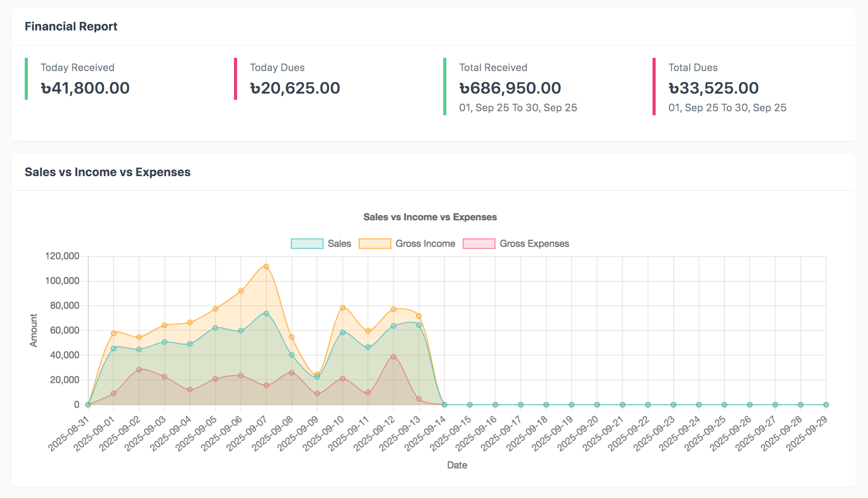Viewport: 868px width, 498px height.
Task: Click Sales data point on 2025-09-07
Action: pyautogui.click(x=266, y=313)
